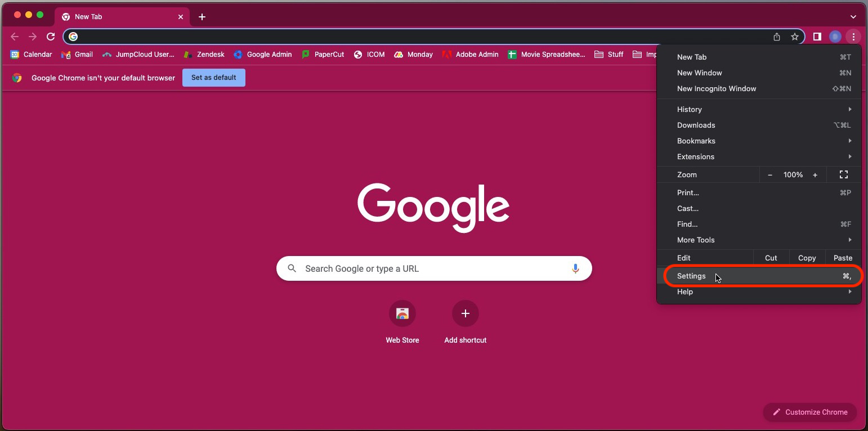Select Print menu item
Image resolution: width=868 pixels, height=431 pixels.
759,192
